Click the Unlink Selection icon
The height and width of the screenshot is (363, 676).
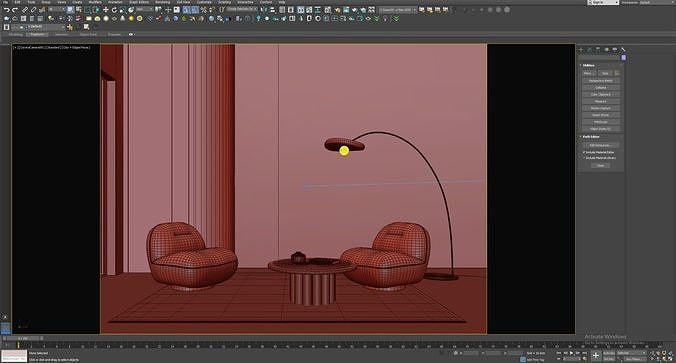(33, 9)
